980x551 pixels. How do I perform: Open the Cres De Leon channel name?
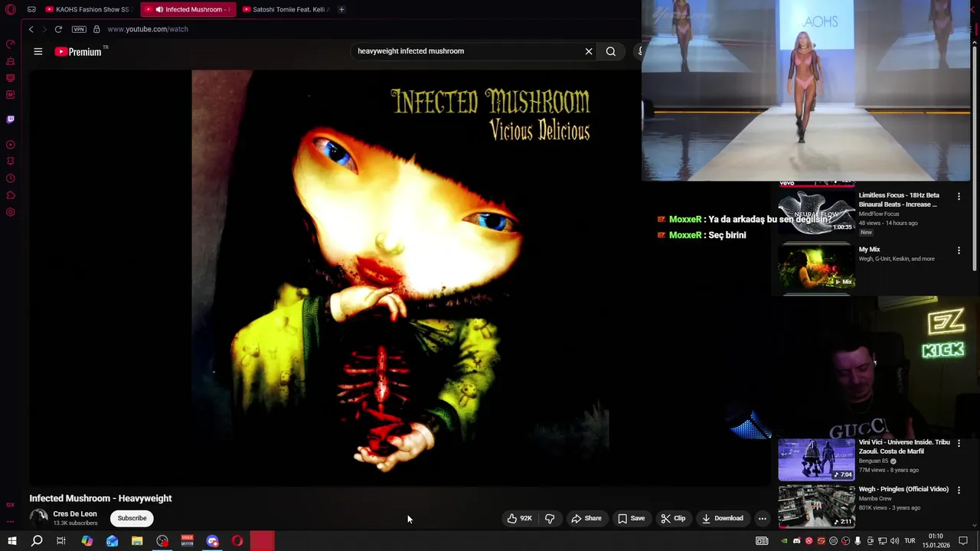pyautogui.click(x=75, y=514)
